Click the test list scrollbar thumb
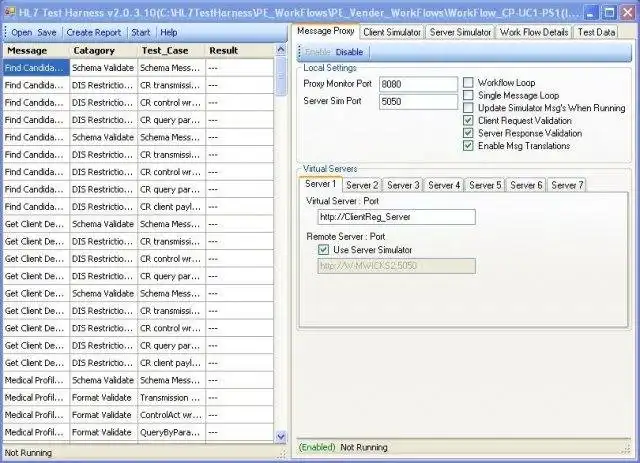Viewport: 640px width, 463px height. [281, 76]
